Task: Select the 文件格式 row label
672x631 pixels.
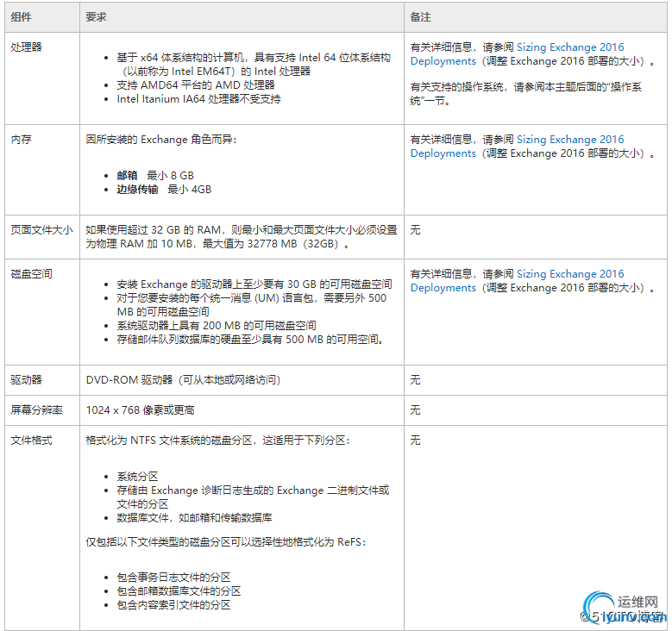Action: (x=31, y=440)
